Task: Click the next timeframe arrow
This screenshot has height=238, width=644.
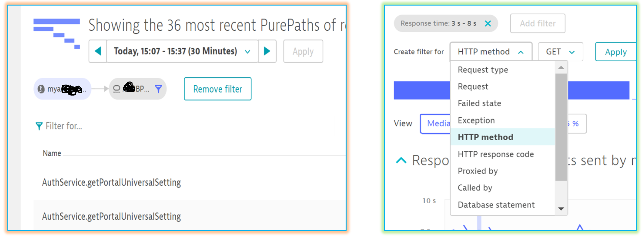Action: tap(267, 51)
